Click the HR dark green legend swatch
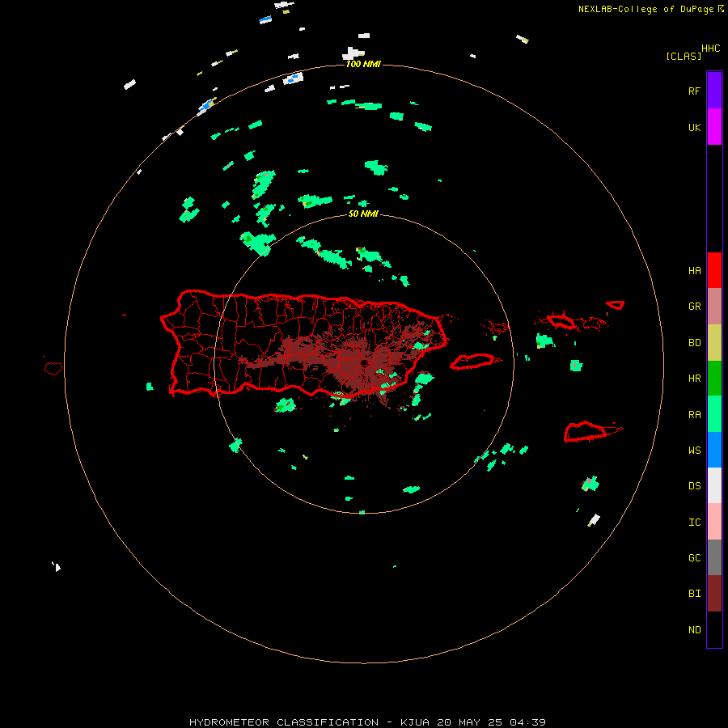Image resolution: width=728 pixels, height=728 pixels. pos(714,379)
